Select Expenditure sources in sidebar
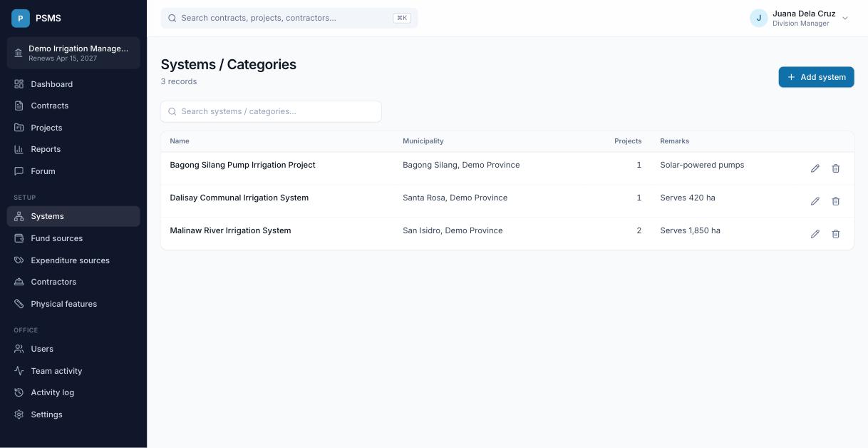 73,260
